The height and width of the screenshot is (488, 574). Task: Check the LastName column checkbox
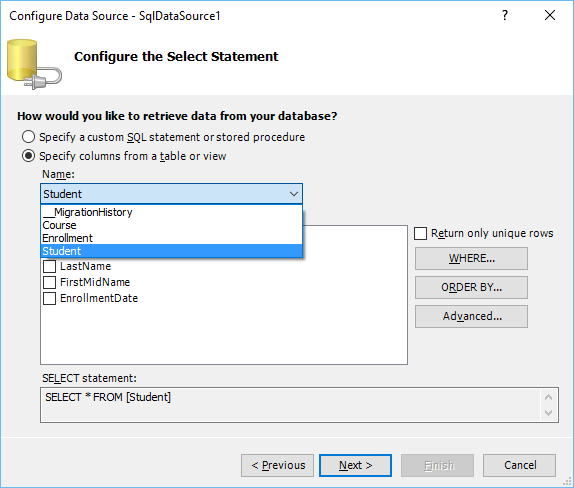click(x=49, y=266)
